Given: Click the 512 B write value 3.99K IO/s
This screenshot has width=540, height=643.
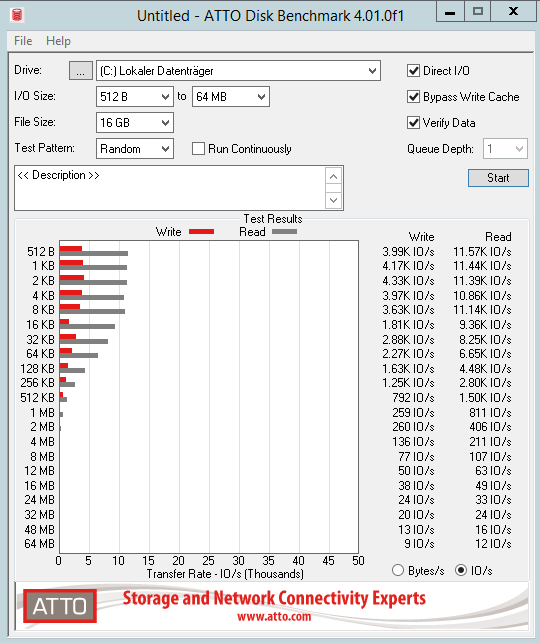Looking at the screenshot, I should tap(408, 251).
